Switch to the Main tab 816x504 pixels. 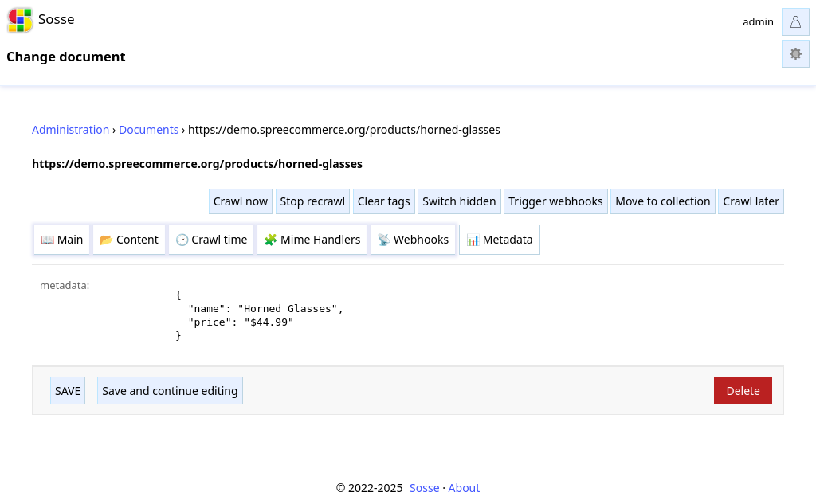61,240
